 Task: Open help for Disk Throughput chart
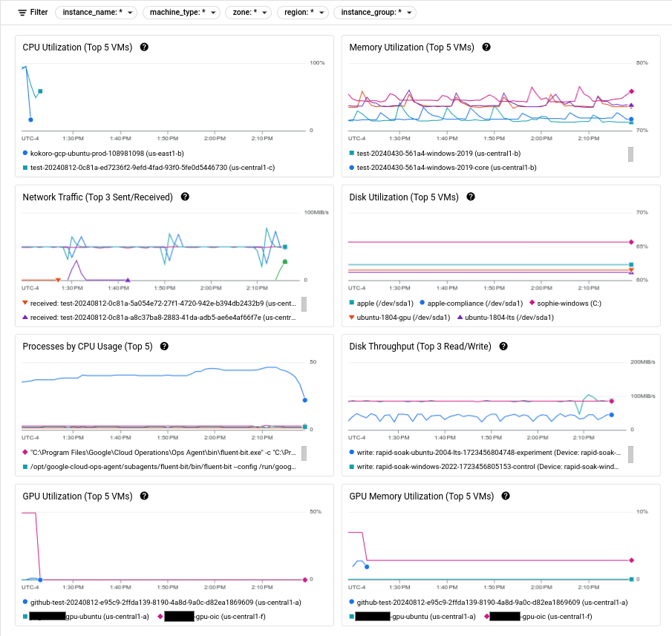[503, 346]
